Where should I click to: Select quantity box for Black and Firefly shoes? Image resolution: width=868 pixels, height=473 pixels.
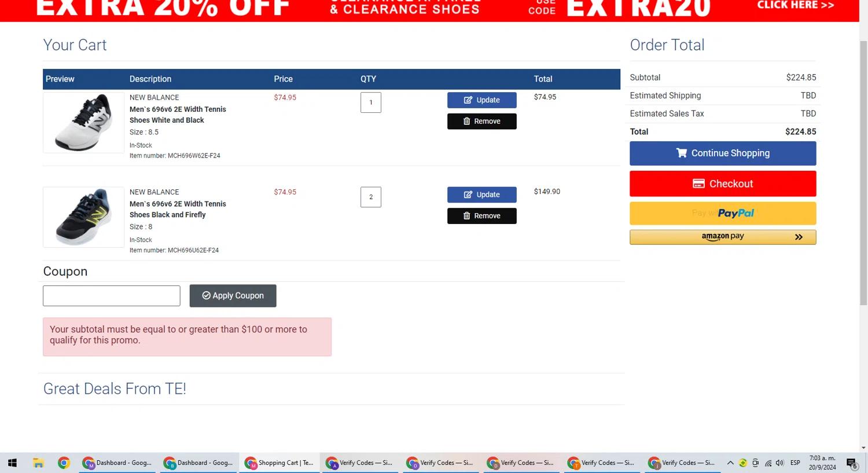pos(371,197)
